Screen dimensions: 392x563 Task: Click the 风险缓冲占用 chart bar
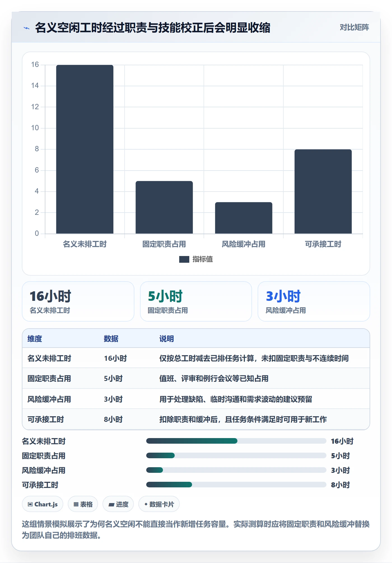click(244, 218)
